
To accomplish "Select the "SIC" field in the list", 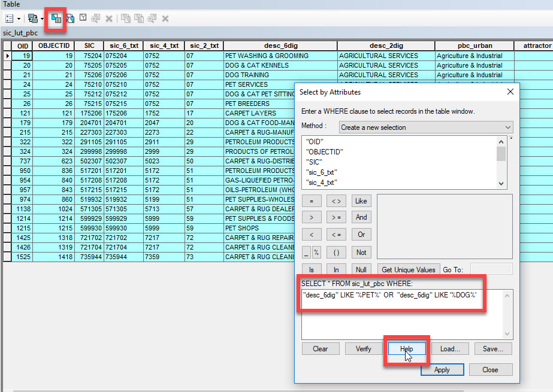I will coord(314,162).
